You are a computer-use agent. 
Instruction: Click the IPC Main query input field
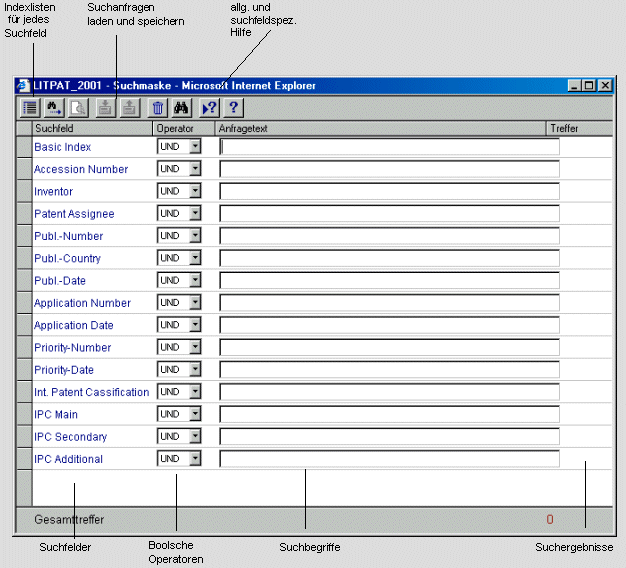(389, 414)
